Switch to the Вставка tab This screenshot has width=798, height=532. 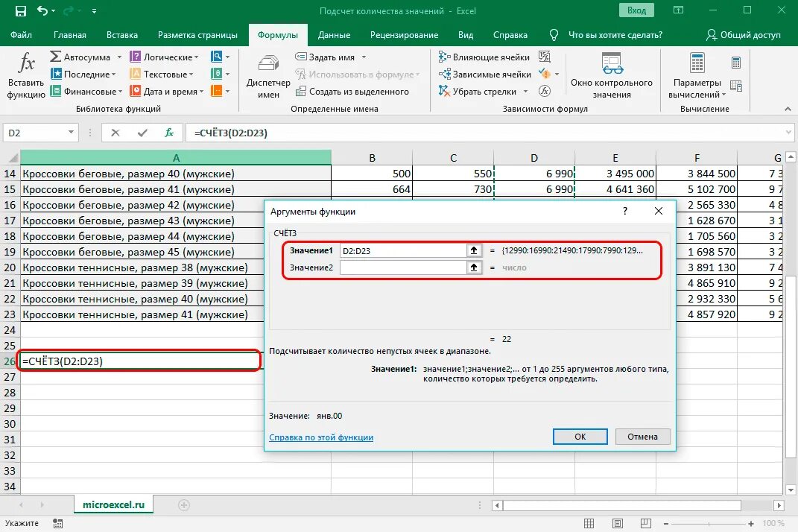point(122,35)
